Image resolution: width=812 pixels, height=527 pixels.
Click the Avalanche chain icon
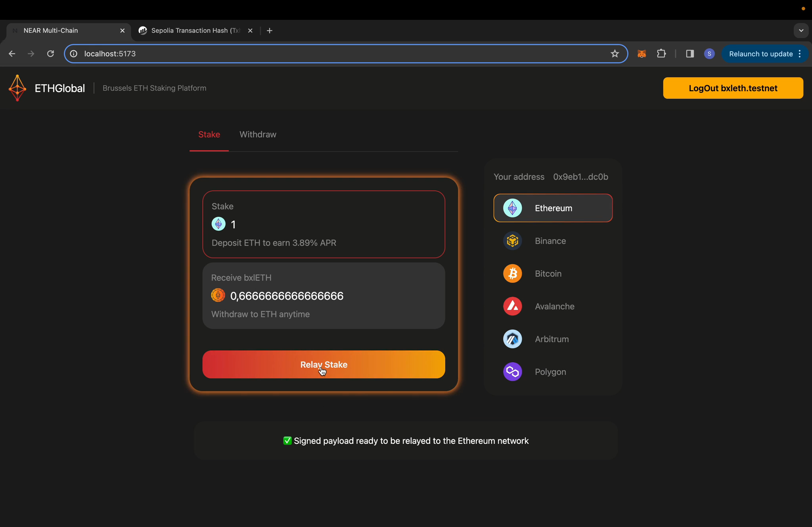pyautogui.click(x=512, y=306)
